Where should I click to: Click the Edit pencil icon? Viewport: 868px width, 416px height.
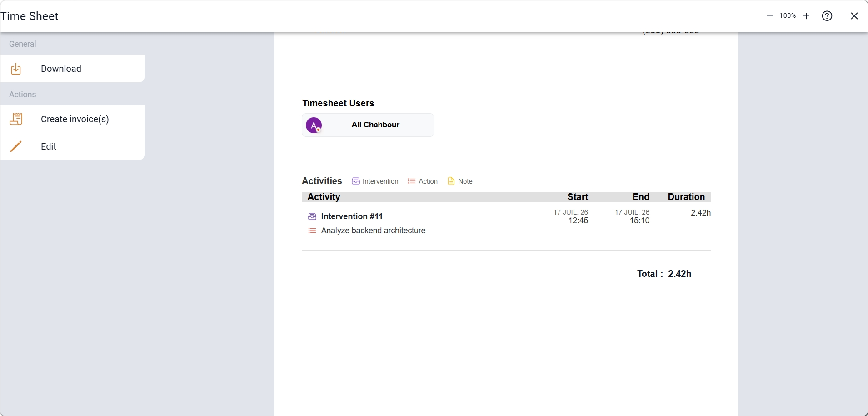(16, 146)
